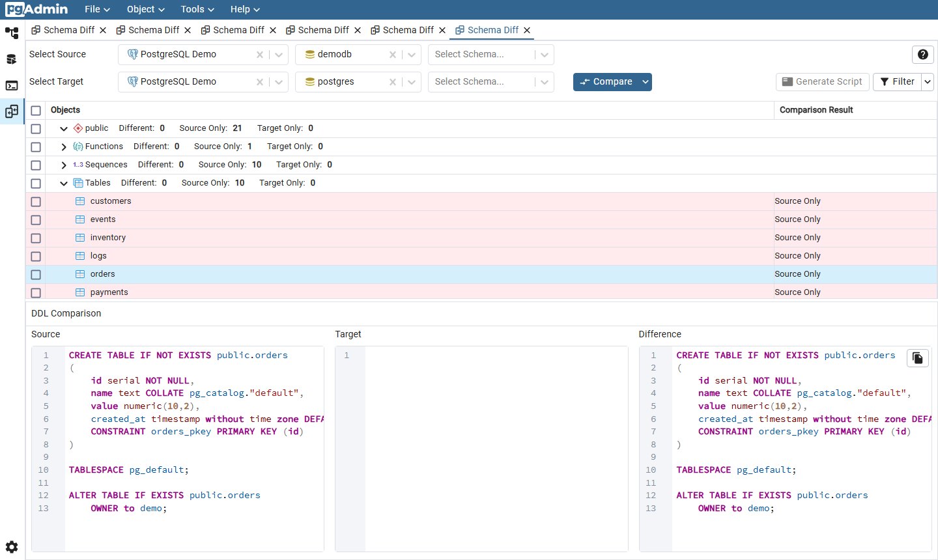This screenshot has width=938, height=560.
Task: Open the Filter dropdown arrow
Action: 928,82
